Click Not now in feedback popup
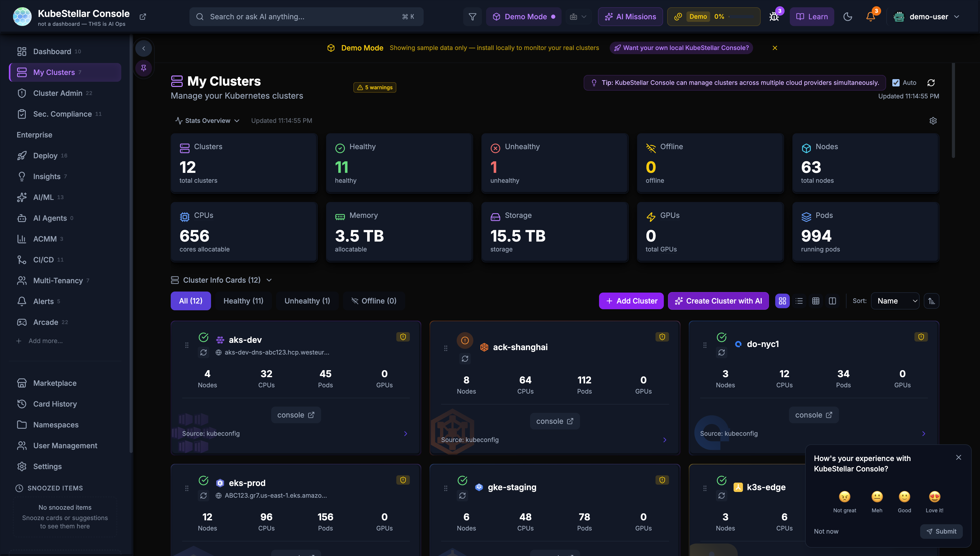This screenshot has height=556, width=980. pos(826,532)
